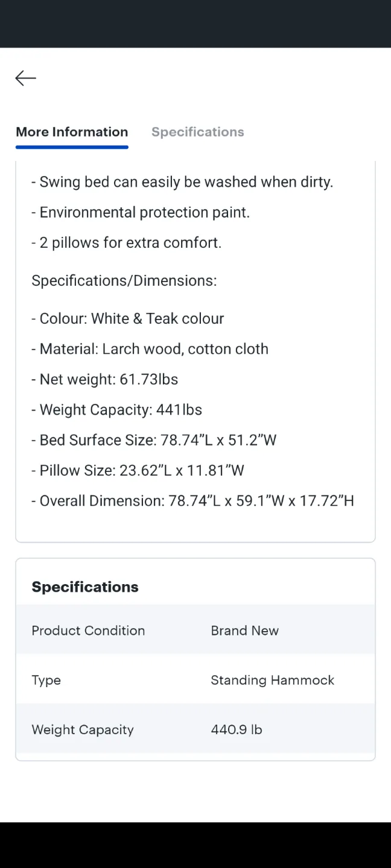Select the Weight Capacity row
Screen dimensions: 391x868
83,729
